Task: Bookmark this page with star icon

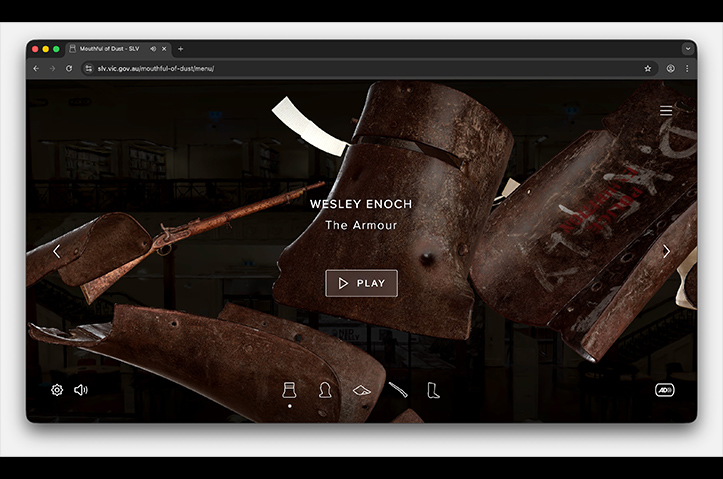Action: [x=647, y=68]
